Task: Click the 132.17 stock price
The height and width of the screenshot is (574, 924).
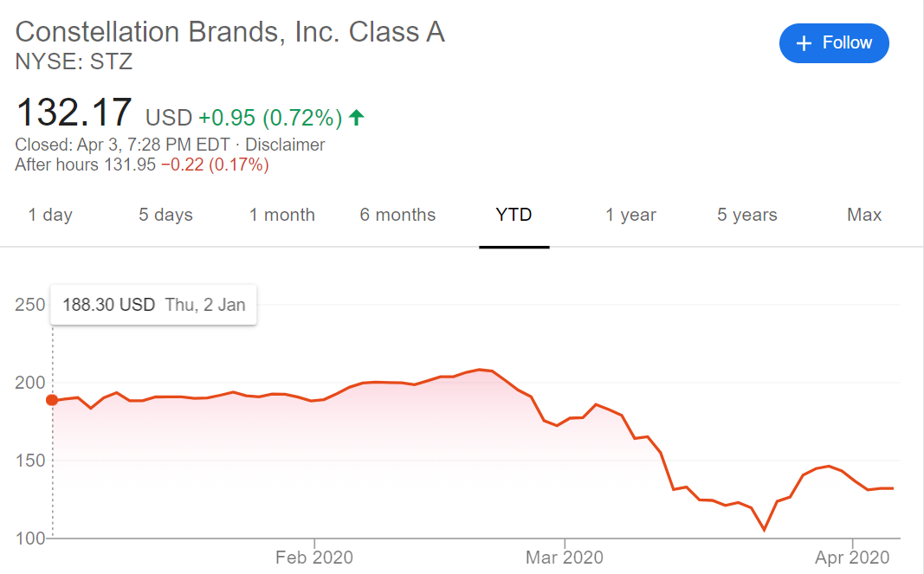Action: point(74,113)
